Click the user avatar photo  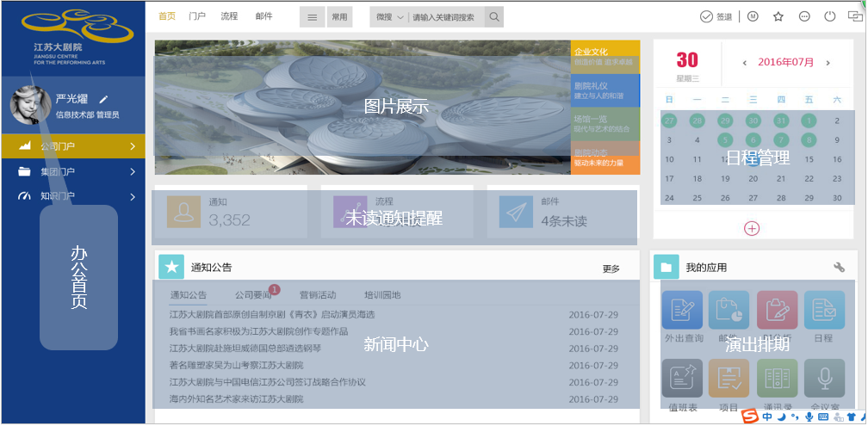click(x=31, y=105)
